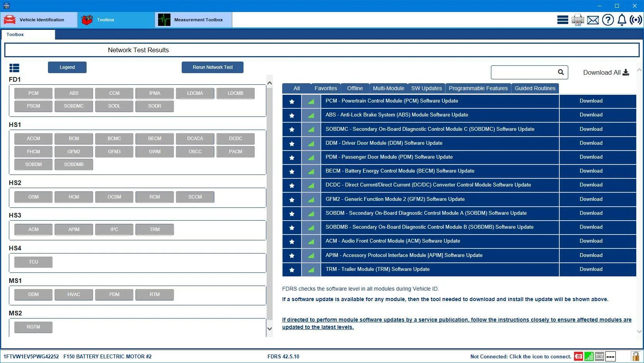Open the Vehicle Identification tab
The width and height of the screenshot is (644, 363).
click(x=39, y=20)
